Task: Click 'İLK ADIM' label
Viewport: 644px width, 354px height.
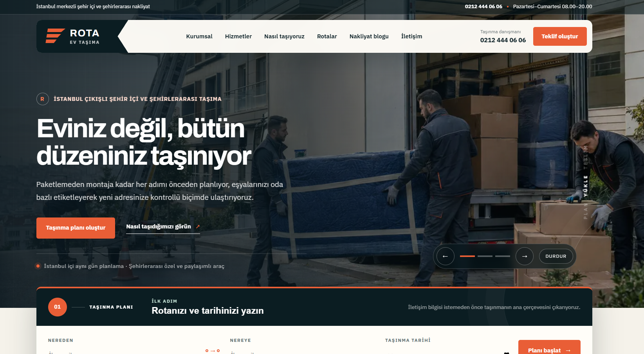Action: [x=164, y=301]
